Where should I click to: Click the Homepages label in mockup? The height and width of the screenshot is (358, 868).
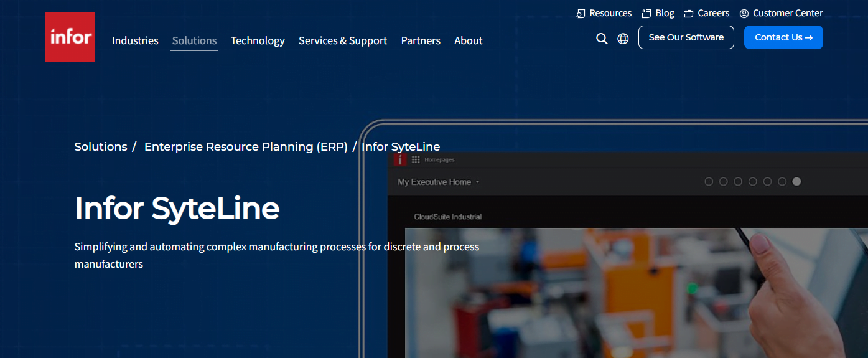[x=439, y=160]
